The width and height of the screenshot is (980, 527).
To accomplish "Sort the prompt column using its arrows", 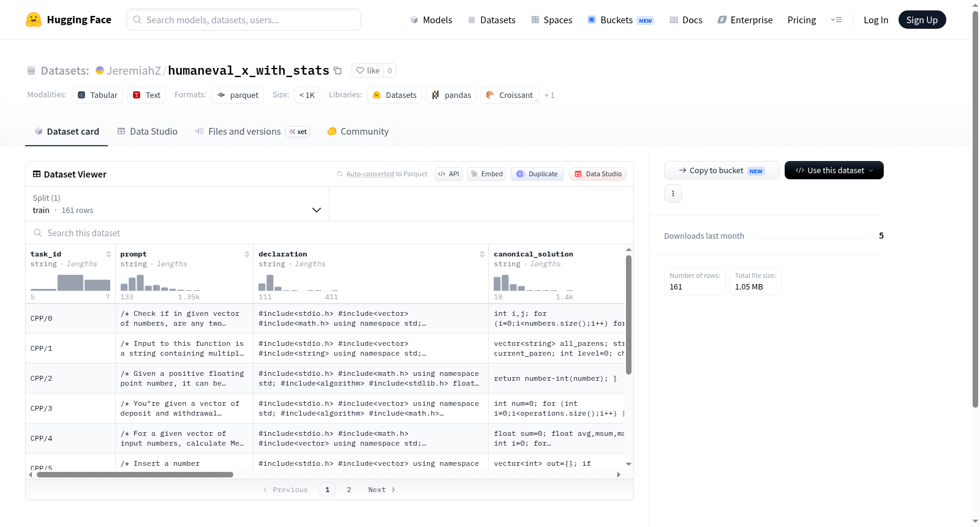I will coord(247,254).
